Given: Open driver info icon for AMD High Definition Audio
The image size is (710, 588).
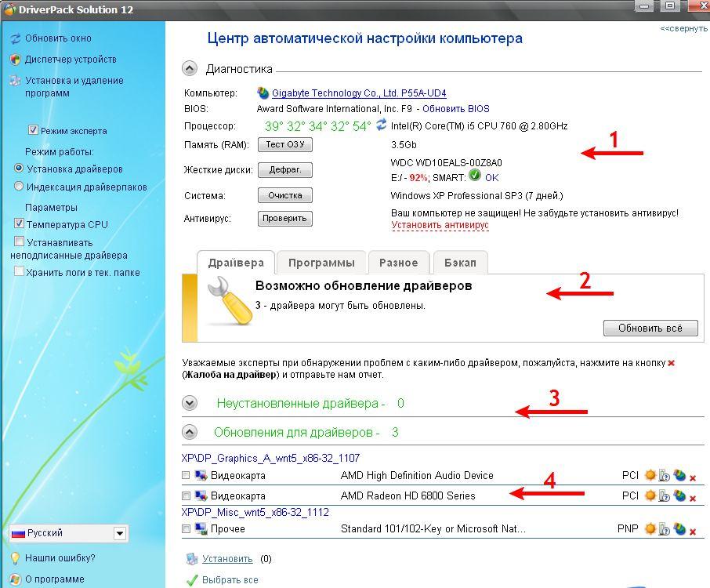Looking at the screenshot, I should pyautogui.click(x=665, y=475).
